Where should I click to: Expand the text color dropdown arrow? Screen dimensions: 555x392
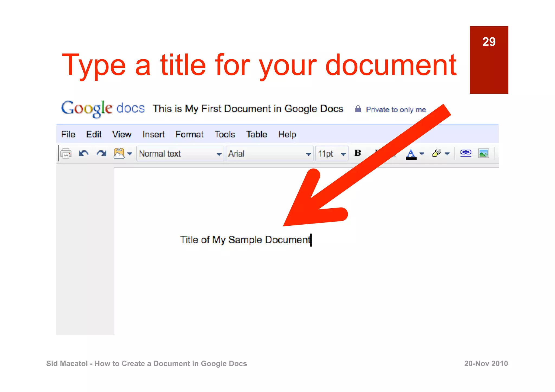click(422, 154)
